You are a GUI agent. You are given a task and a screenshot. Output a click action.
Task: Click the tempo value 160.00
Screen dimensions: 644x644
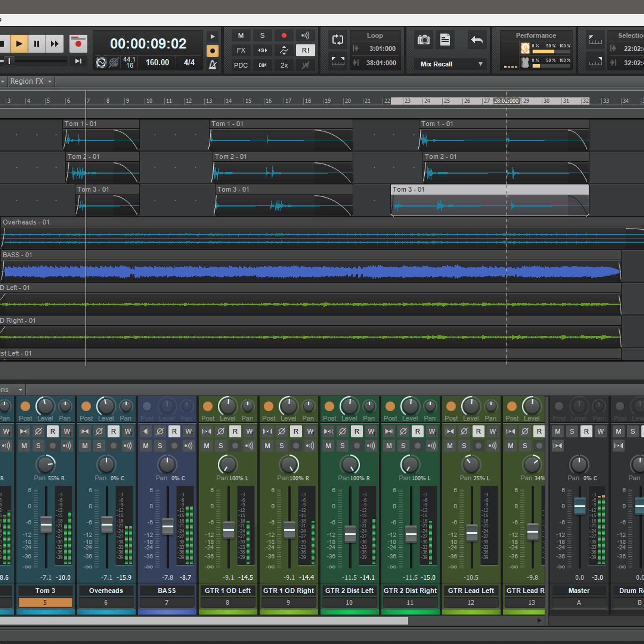point(157,62)
